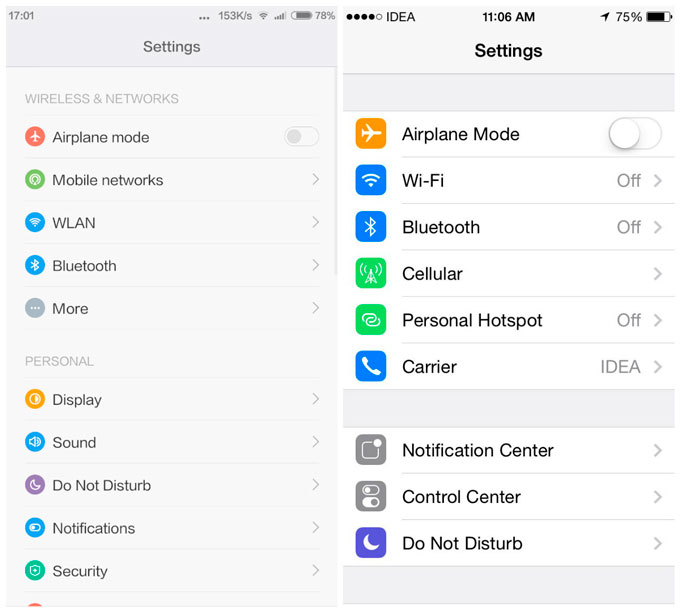Click the green Security shield icon
680x612 pixels.
tap(35, 571)
